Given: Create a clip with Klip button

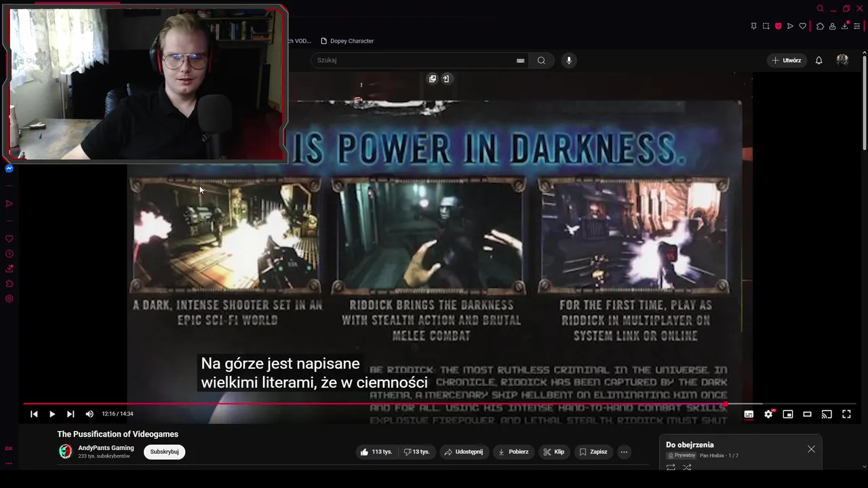Looking at the screenshot, I should point(554,452).
